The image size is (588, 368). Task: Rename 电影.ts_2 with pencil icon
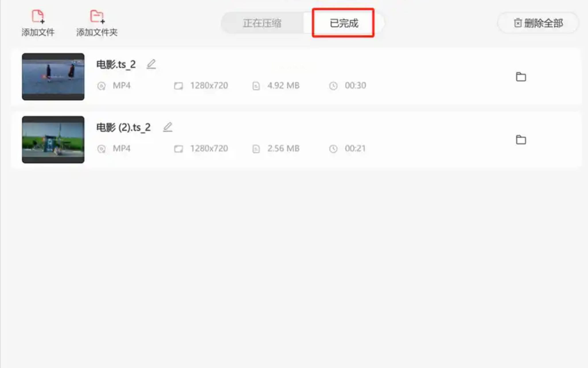[151, 64]
